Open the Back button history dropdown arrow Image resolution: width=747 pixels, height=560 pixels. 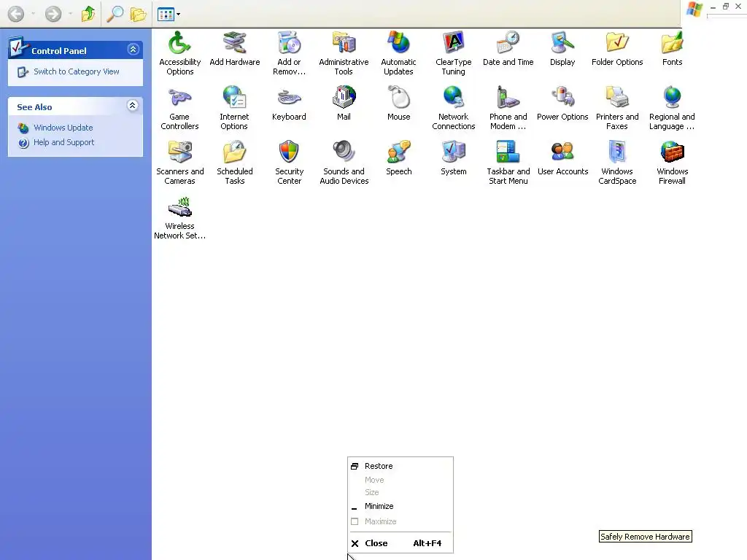click(x=33, y=14)
